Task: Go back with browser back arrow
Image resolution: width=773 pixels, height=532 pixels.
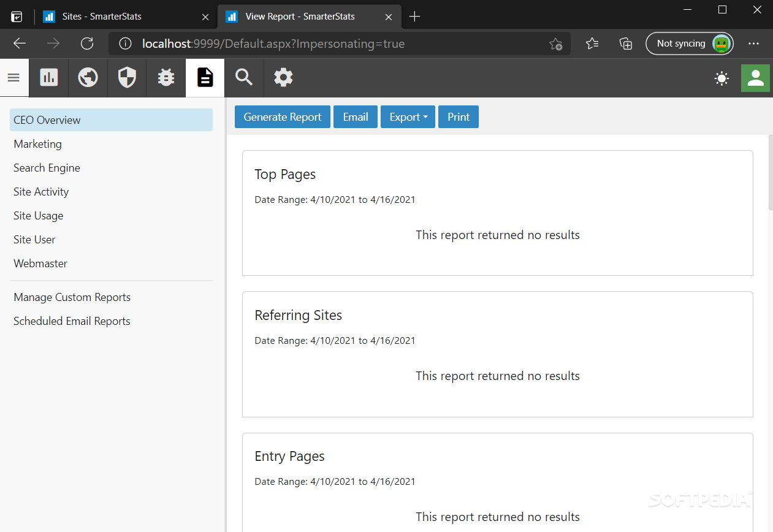Action: [20, 44]
